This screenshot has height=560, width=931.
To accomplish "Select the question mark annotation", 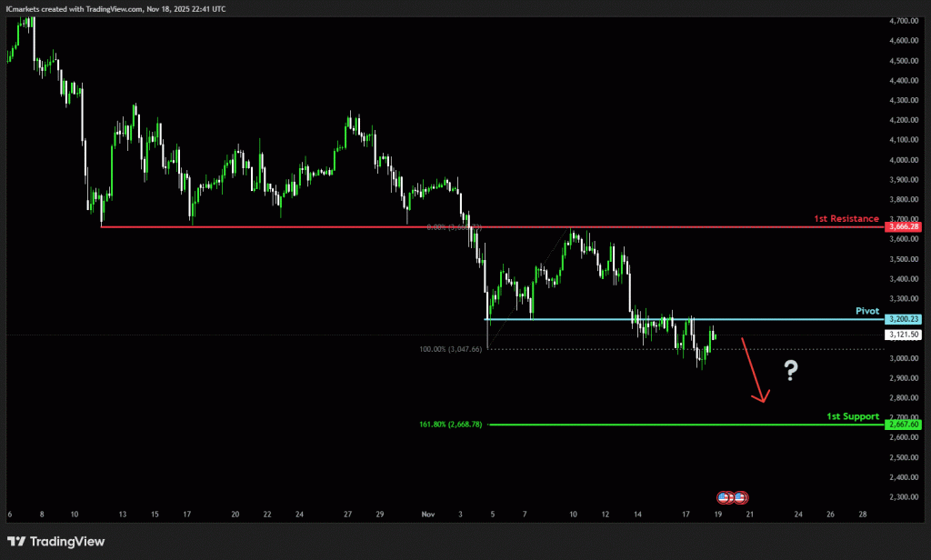I will tap(791, 369).
